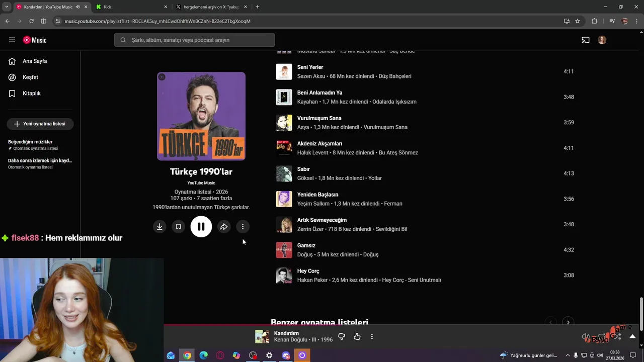This screenshot has width=644, height=362.
Task: Click the Türkçe 1990'lar cover art
Action: click(201, 116)
